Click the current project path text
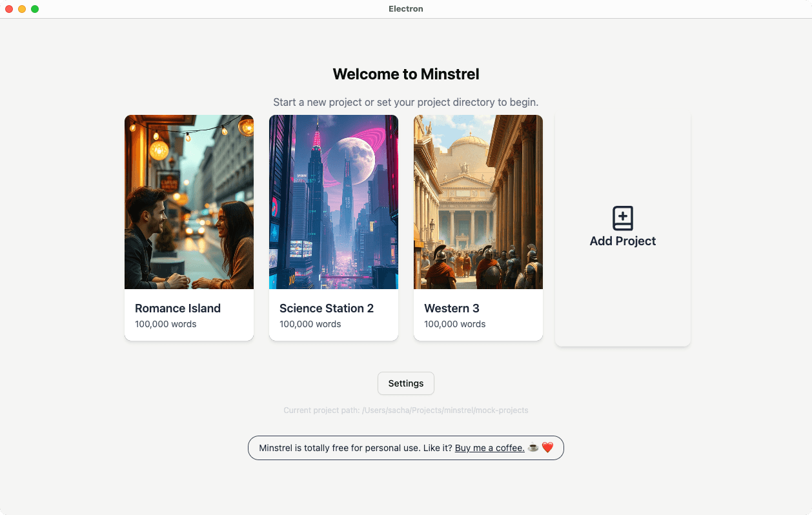Image resolution: width=812 pixels, height=515 pixels. [405, 410]
